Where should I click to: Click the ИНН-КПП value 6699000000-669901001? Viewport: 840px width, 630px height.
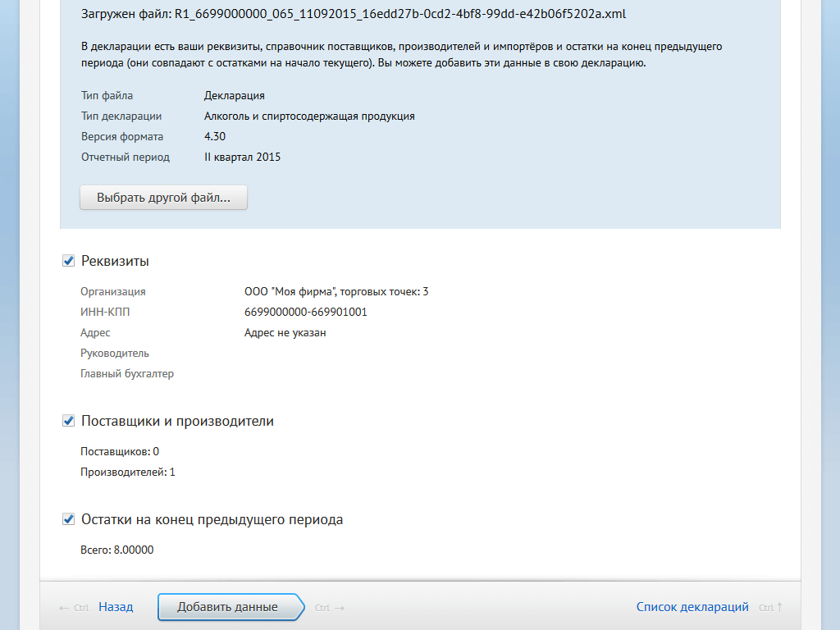[306, 313]
